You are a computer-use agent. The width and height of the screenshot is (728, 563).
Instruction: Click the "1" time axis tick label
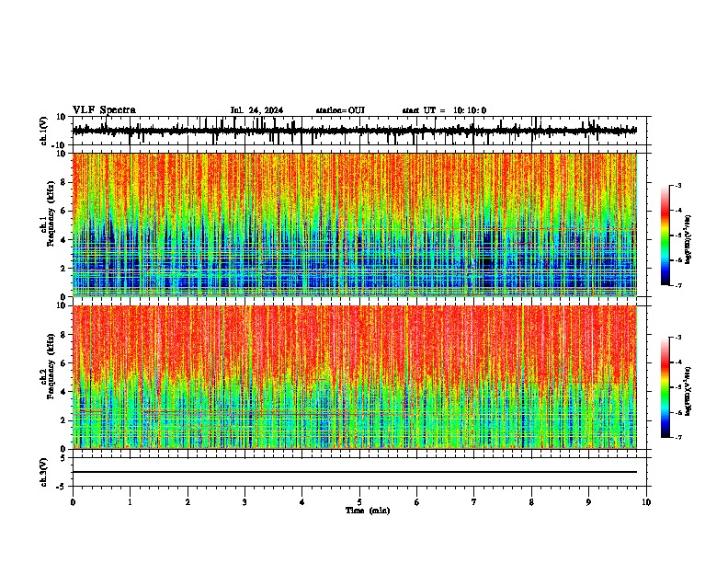pyautogui.click(x=130, y=502)
